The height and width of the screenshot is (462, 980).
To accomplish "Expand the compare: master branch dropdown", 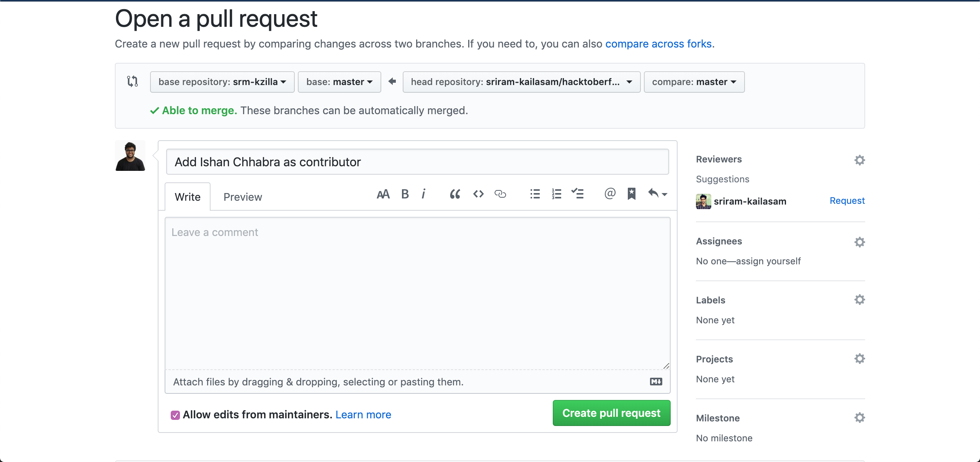I will click(x=694, y=82).
